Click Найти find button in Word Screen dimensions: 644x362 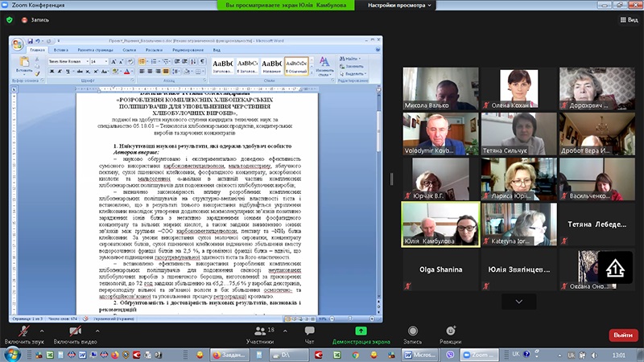click(350, 59)
